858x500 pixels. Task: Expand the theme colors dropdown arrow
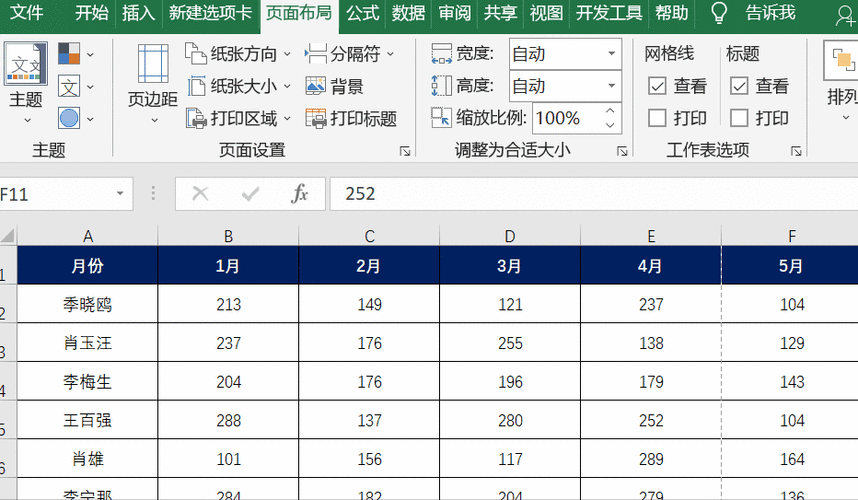pos(90,54)
